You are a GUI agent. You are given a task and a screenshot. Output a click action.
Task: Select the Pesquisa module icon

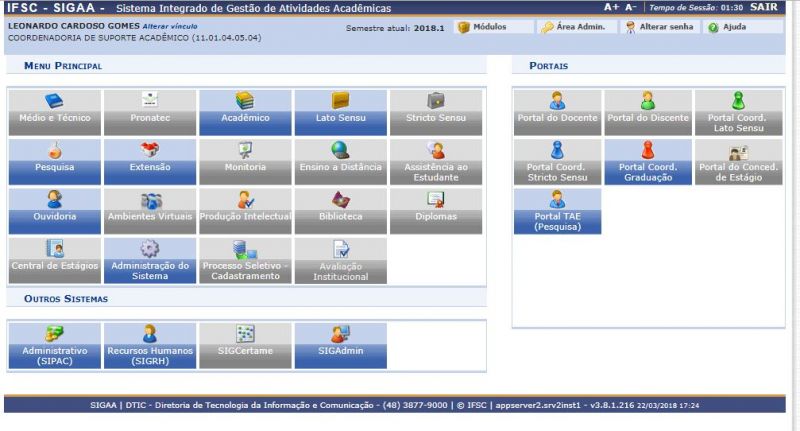(x=54, y=152)
